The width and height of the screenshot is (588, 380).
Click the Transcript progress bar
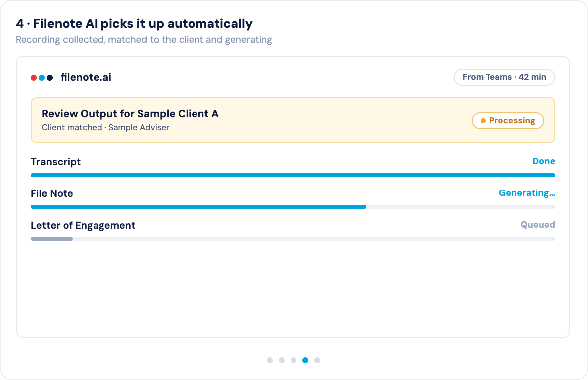point(293,175)
